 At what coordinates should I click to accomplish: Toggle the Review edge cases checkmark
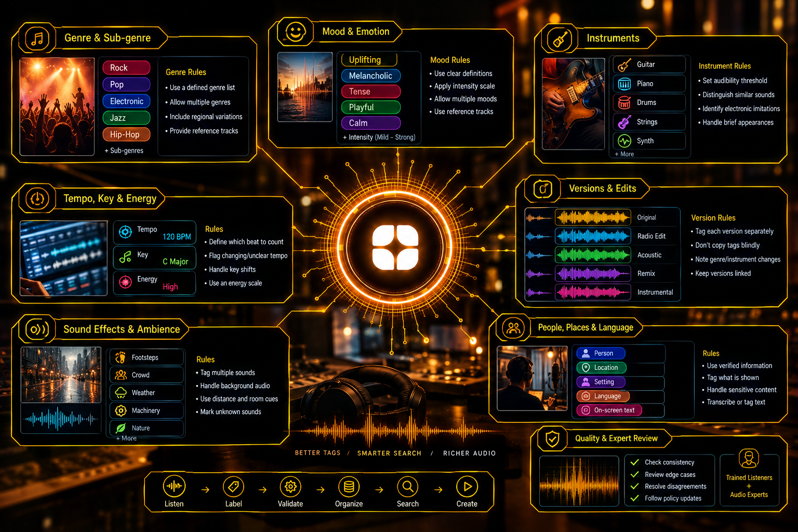click(x=634, y=474)
